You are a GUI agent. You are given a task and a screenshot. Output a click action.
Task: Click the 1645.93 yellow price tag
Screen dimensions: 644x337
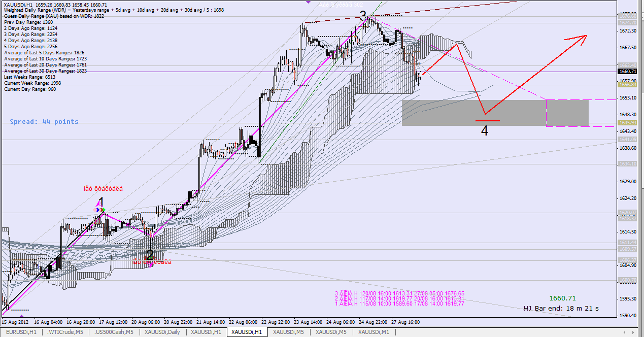[x=628, y=123]
